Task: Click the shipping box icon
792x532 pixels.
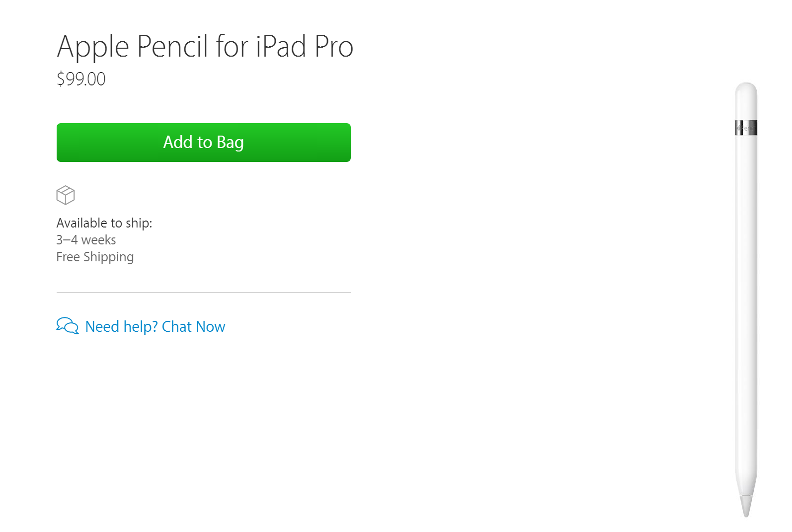Action: [66, 195]
